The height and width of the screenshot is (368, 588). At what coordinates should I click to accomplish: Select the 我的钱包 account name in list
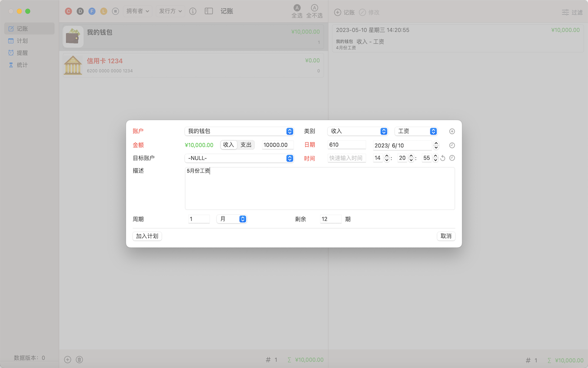[x=100, y=33]
